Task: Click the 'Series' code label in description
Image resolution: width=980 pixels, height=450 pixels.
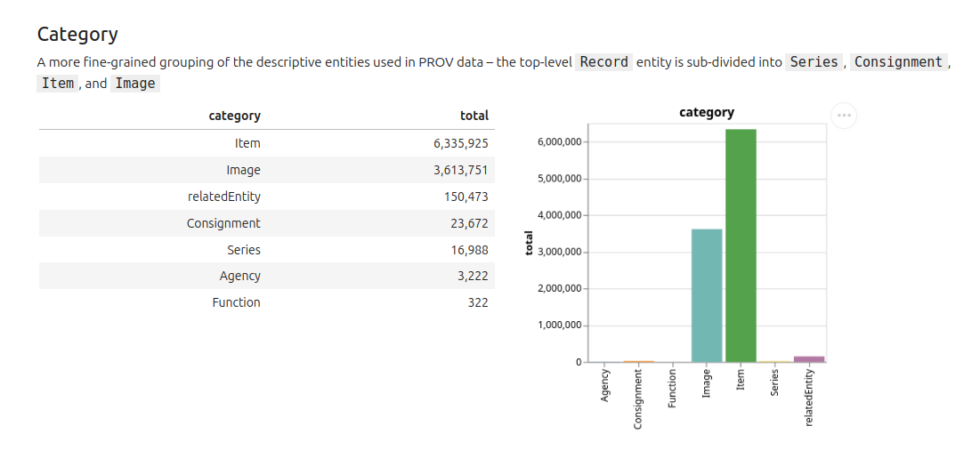Action: (814, 61)
